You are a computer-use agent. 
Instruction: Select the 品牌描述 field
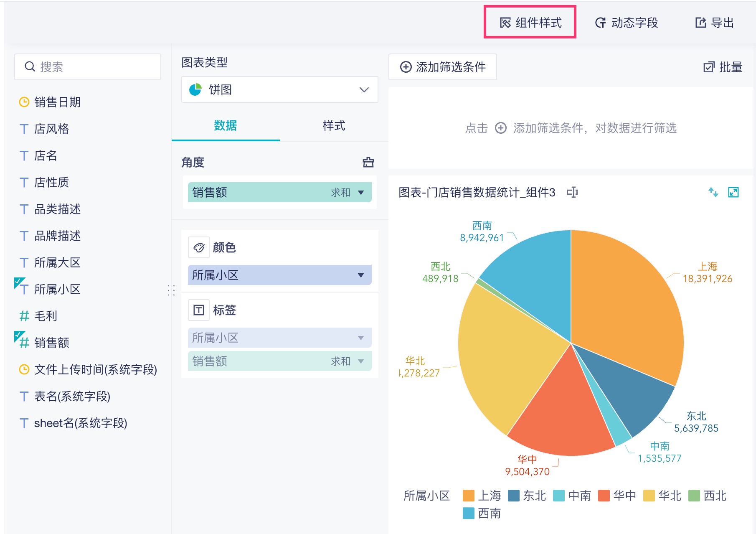click(50, 236)
